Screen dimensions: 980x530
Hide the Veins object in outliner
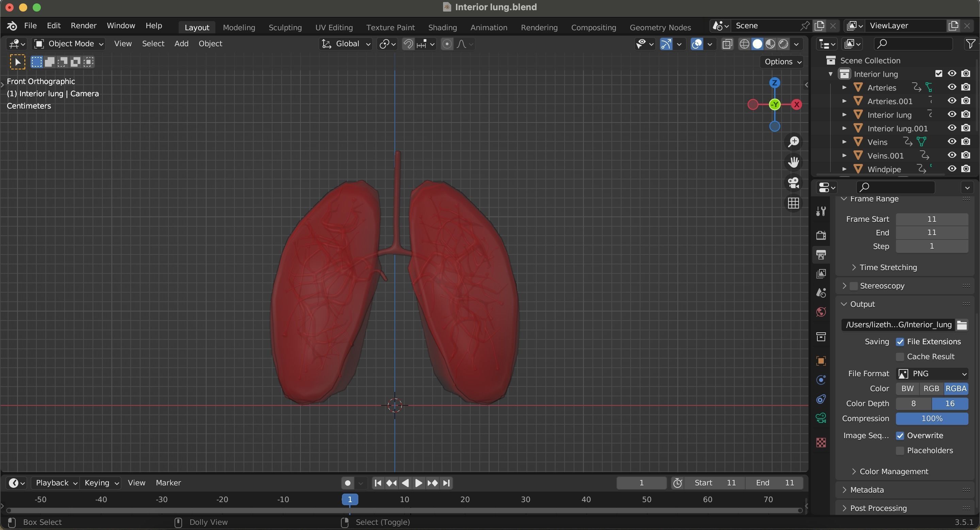(951, 142)
